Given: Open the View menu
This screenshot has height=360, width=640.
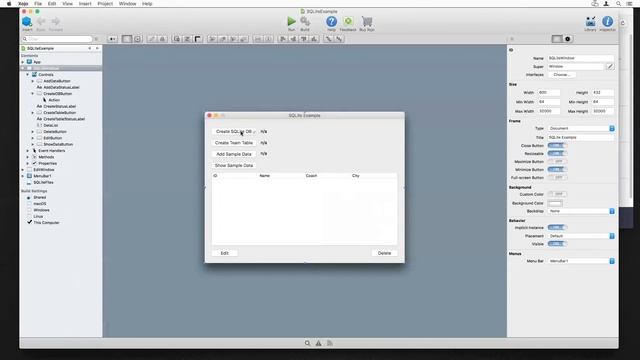Looking at the screenshot, I should pyautogui.click(x=67, y=3).
